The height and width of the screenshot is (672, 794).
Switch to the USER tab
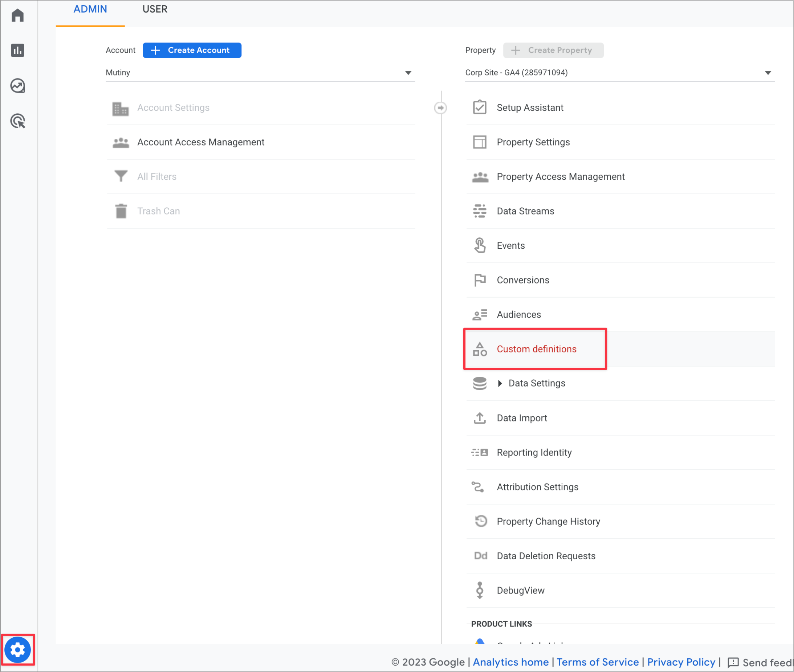[x=155, y=9]
